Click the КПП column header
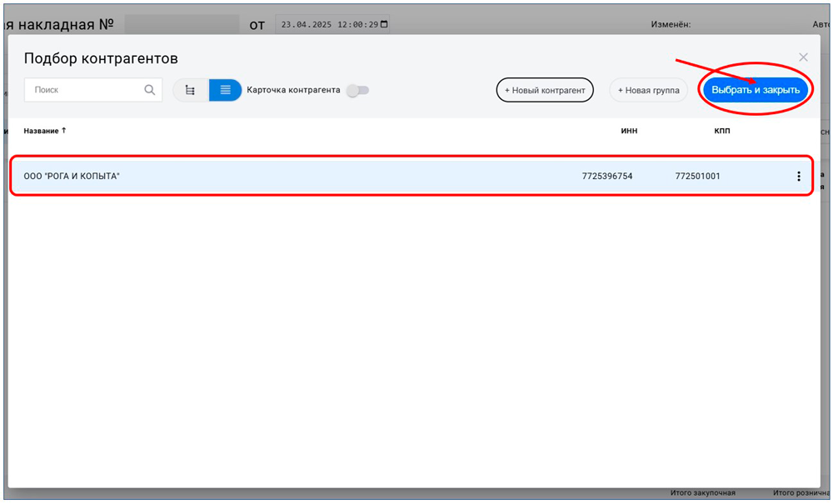833x504 pixels. 721,131
